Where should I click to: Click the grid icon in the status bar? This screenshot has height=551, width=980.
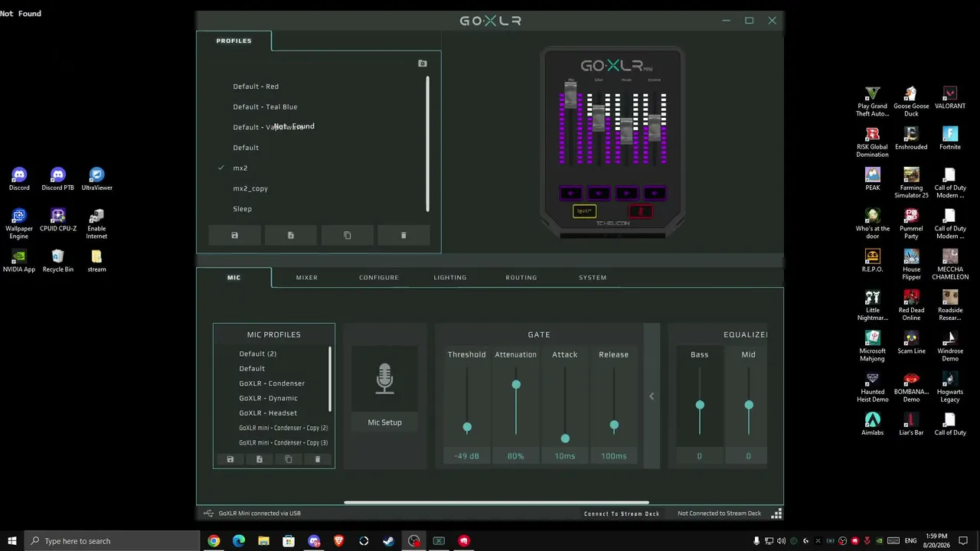[x=776, y=514]
